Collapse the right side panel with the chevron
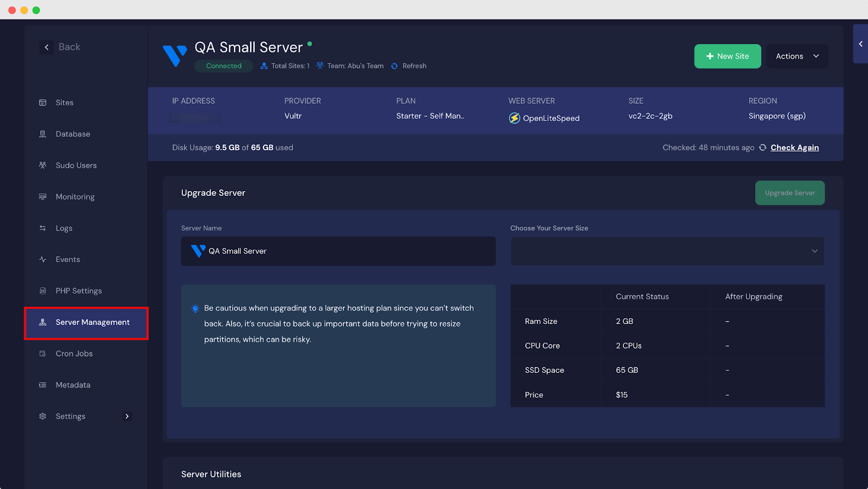 tap(860, 44)
